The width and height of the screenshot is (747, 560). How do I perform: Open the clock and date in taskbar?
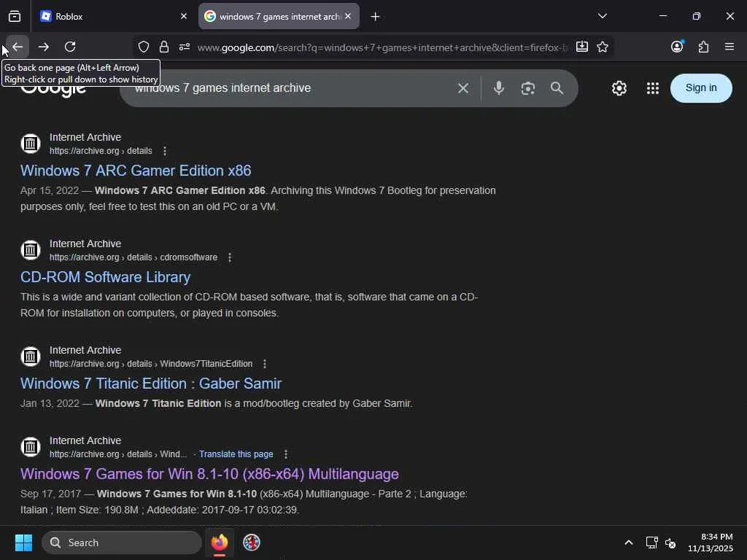click(711, 542)
